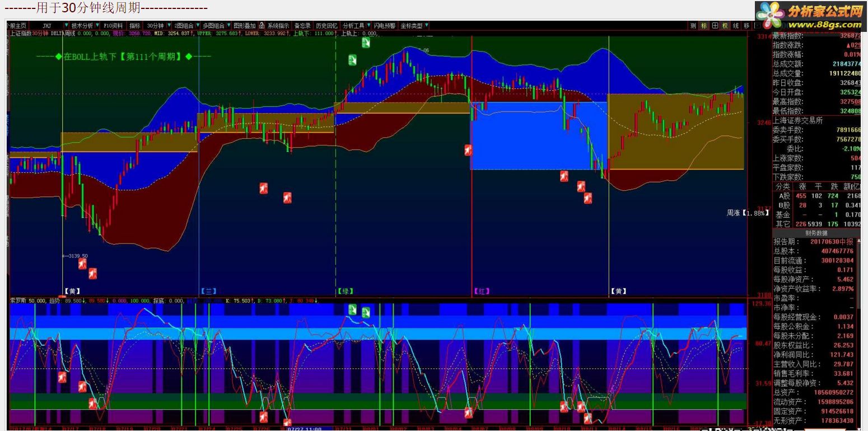This screenshot has height=431, width=868.
Task: Click the 索罗斯 indicator name label
Action: coord(18,301)
